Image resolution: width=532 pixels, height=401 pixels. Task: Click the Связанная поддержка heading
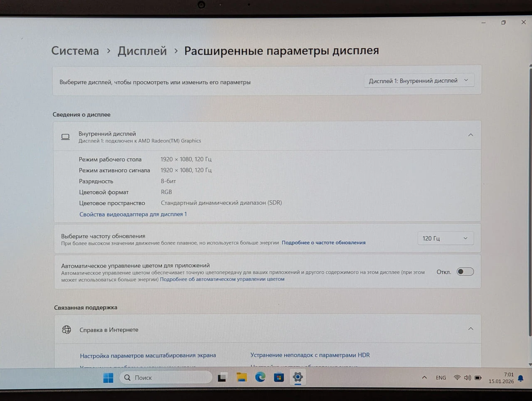[x=86, y=307]
